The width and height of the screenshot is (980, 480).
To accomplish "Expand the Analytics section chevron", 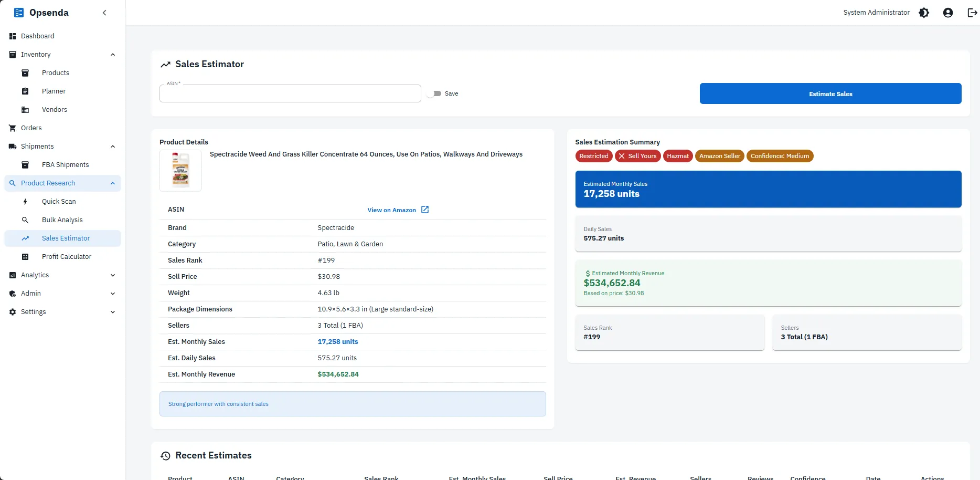I will (113, 275).
